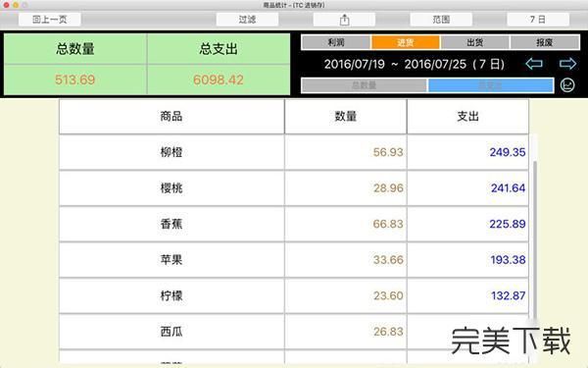This screenshot has height=368, width=588.
Task: Click the 总数量 summary header
Action: [75, 49]
